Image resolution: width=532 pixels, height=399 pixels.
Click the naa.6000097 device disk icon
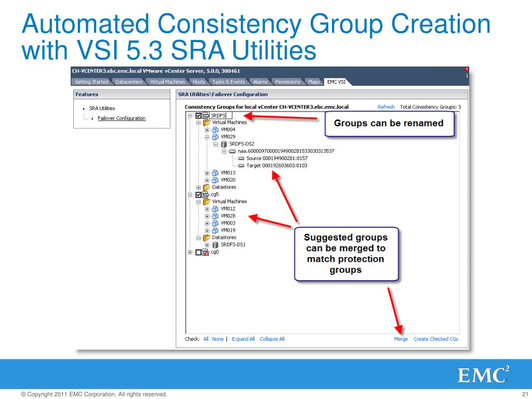coord(232,151)
